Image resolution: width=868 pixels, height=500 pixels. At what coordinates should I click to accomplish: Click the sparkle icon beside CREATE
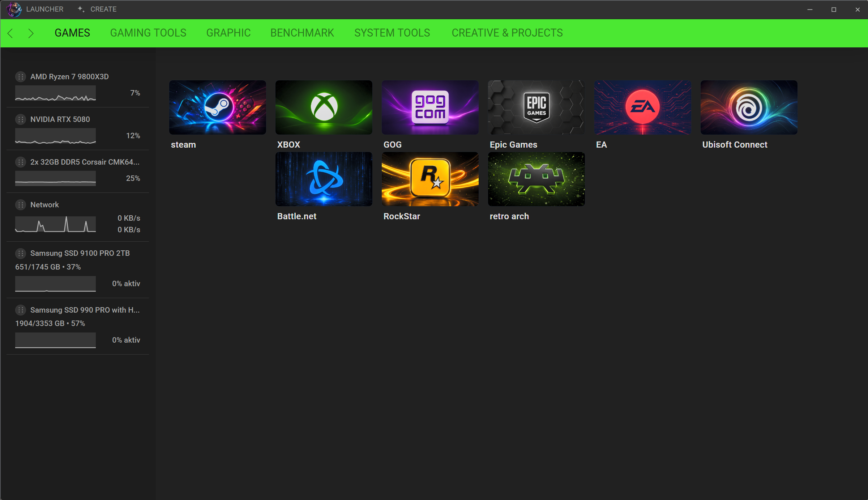click(81, 9)
